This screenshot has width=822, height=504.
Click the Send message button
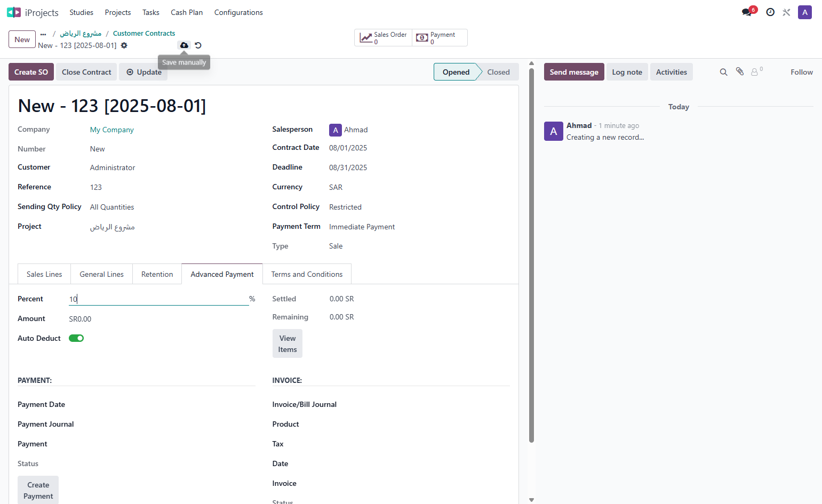(574, 72)
